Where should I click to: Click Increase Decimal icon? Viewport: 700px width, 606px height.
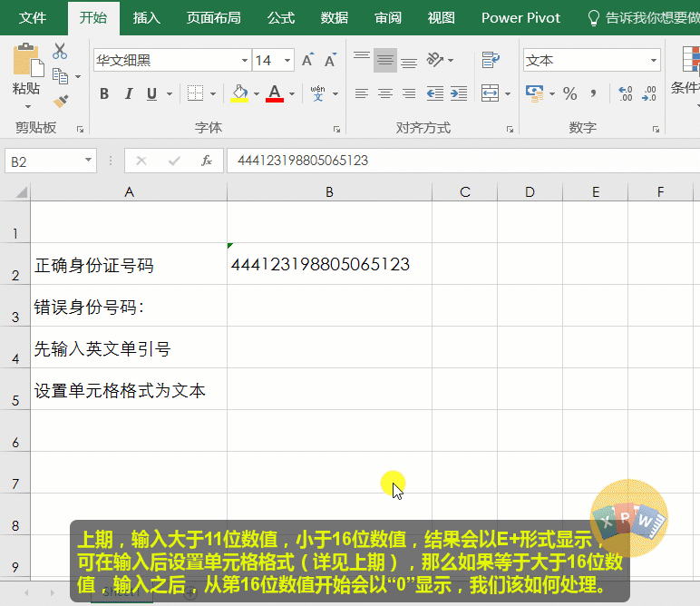(x=626, y=93)
